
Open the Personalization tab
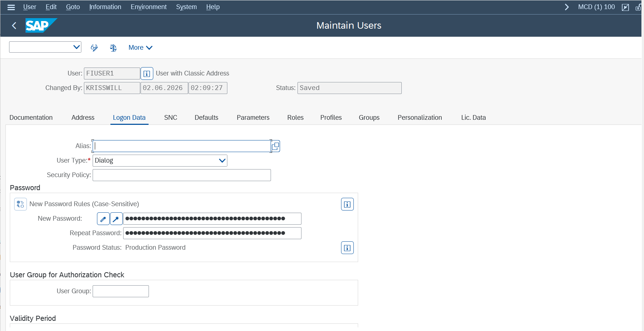tap(420, 118)
